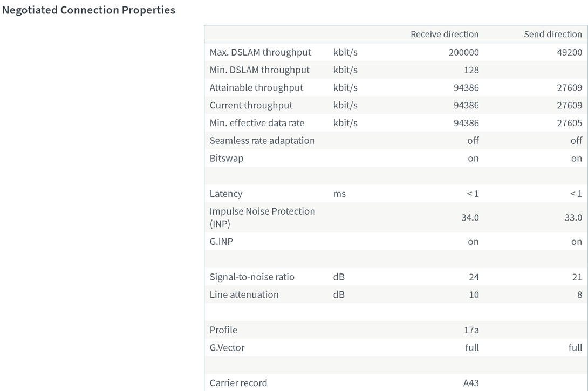Select the Seamless rate adaptation label
Screen dimensions: 588x391
click(x=262, y=141)
